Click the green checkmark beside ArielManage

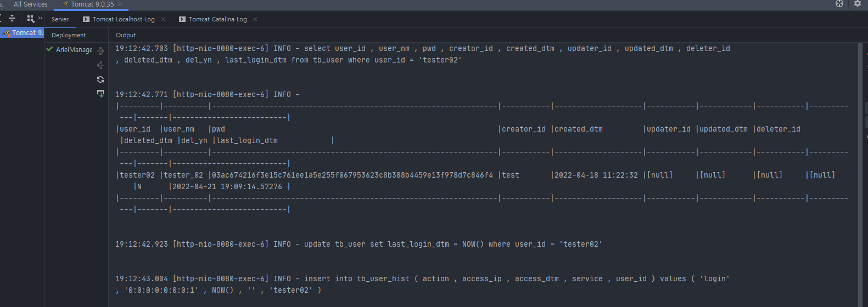50,49
